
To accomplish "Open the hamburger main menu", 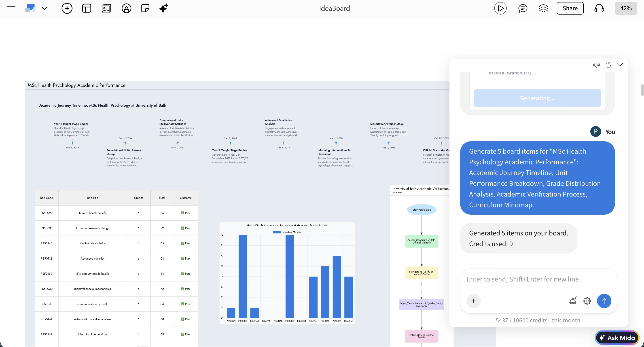I will coord(11,8).
